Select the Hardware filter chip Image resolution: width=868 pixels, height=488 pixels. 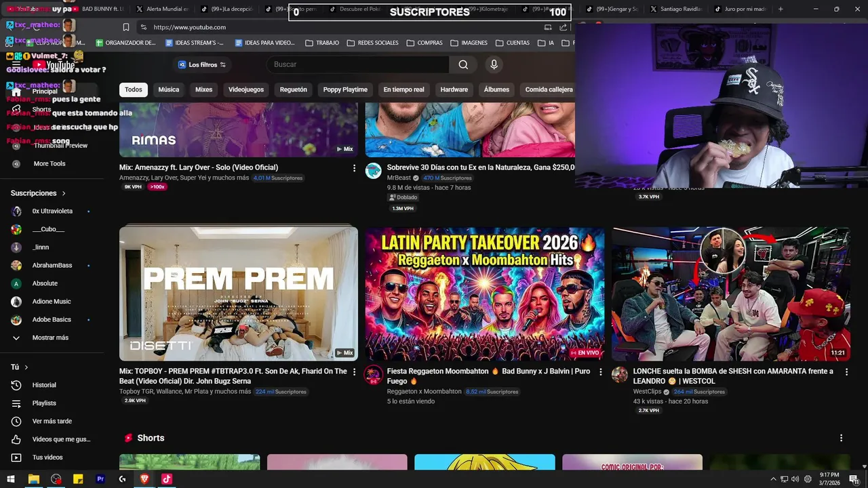(454, 89)
